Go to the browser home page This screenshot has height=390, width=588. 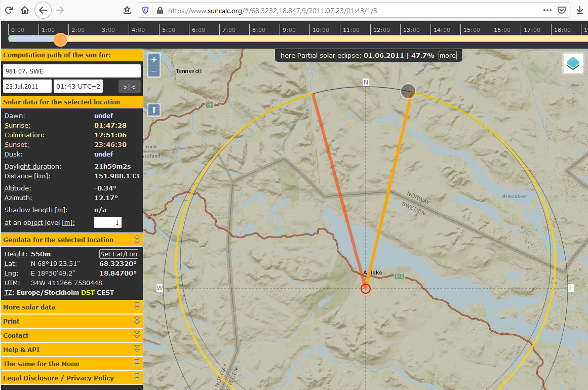(x=25, y=10)
